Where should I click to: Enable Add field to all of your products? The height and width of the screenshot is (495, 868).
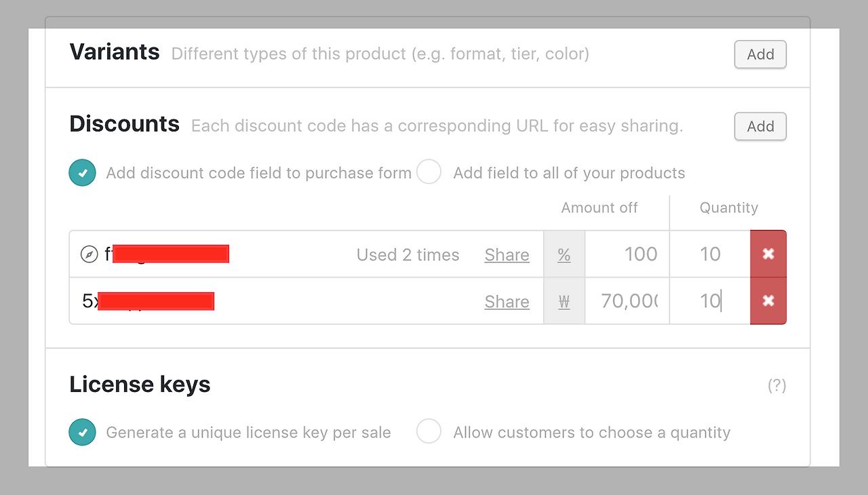(x=429, y=172)
